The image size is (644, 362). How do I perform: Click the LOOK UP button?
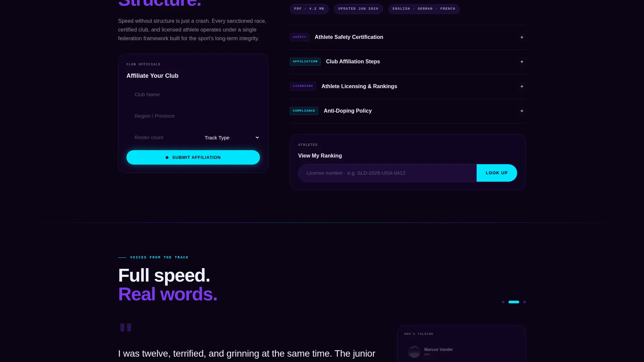[x=497, y=173]
